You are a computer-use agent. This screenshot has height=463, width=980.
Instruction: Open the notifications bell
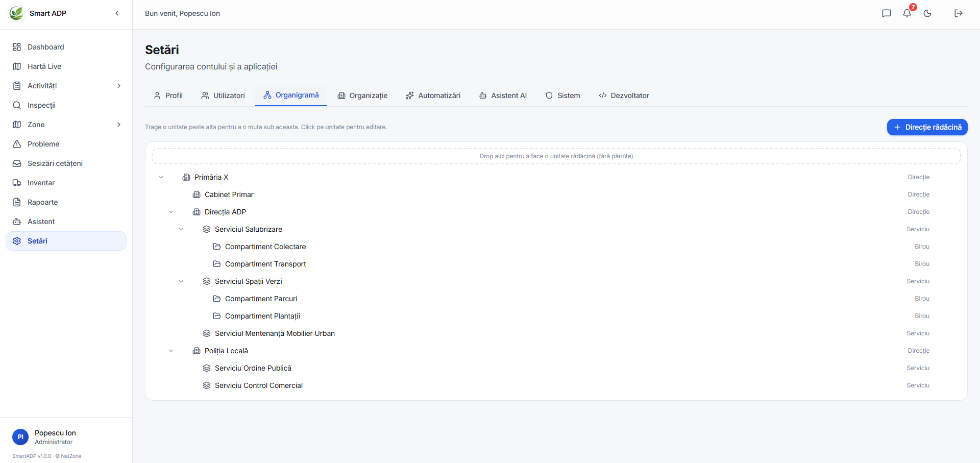click(907, 13)
